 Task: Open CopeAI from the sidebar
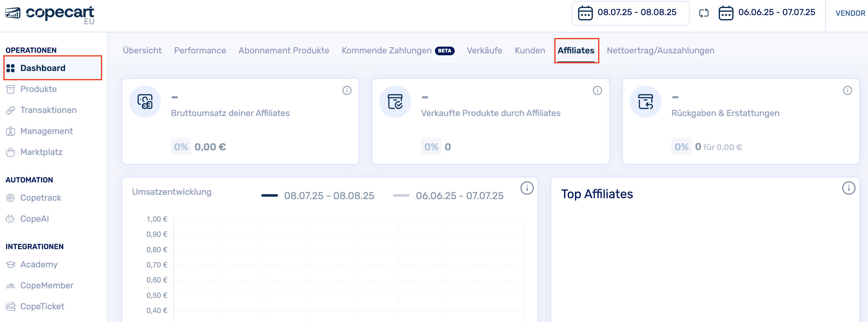[34, 219]
